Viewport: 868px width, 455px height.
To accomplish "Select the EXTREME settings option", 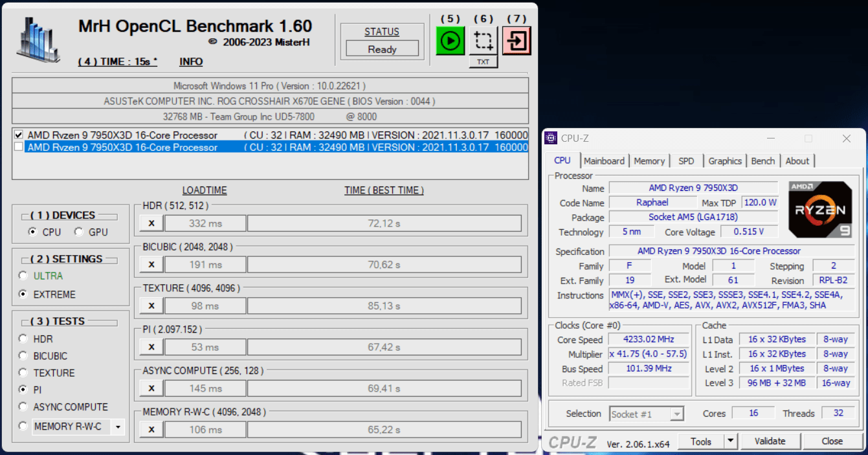I will point(23,294).
